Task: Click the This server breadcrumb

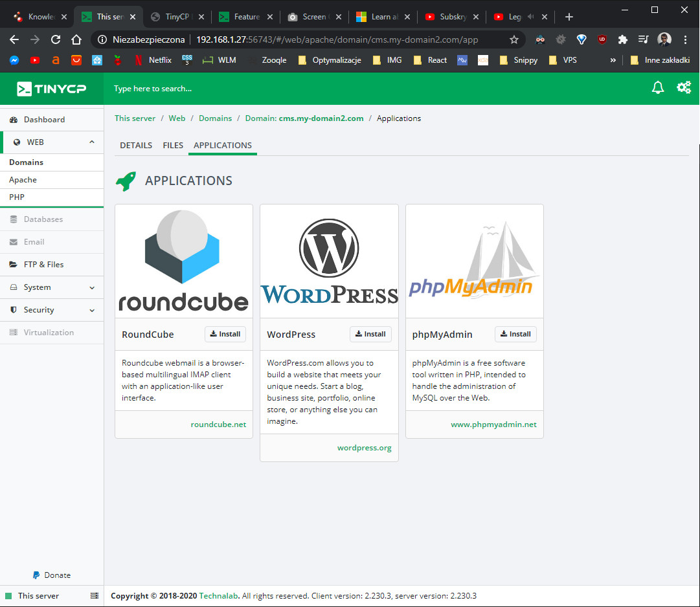Action: tap(135, 118)
